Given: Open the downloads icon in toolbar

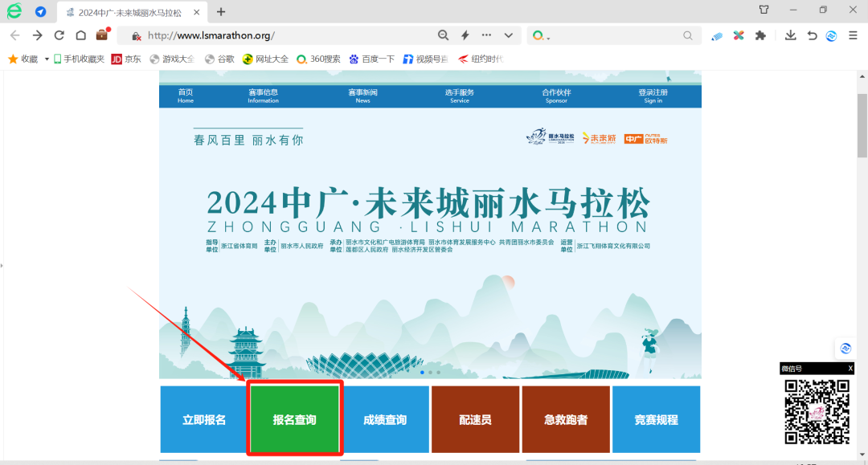Looking at the screenshot, I should [x=791, y=35].
